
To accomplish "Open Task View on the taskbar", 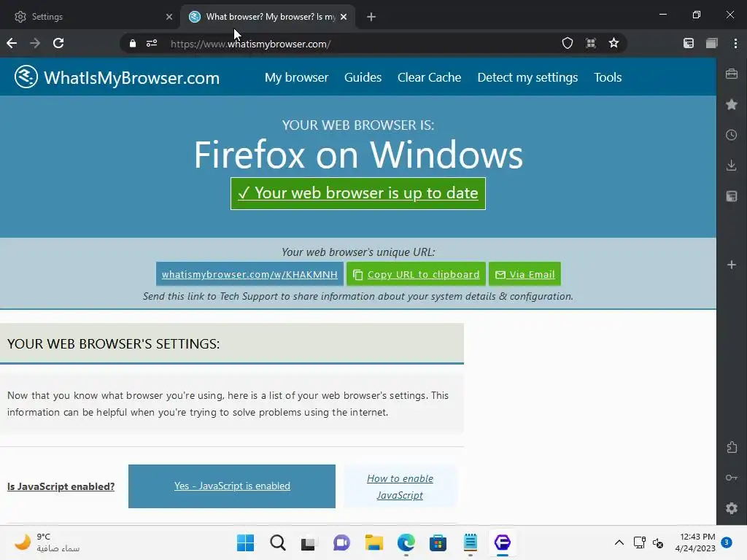I will (309, 542).
